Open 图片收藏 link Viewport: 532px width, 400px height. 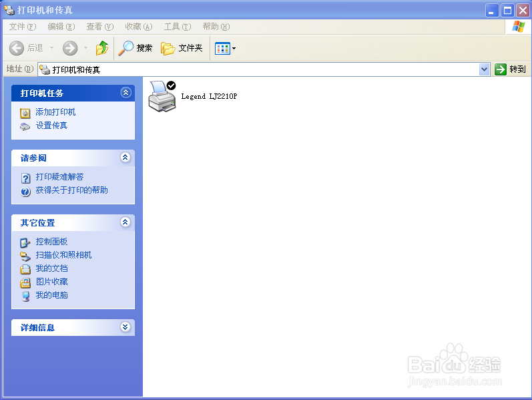coord(51,282)
